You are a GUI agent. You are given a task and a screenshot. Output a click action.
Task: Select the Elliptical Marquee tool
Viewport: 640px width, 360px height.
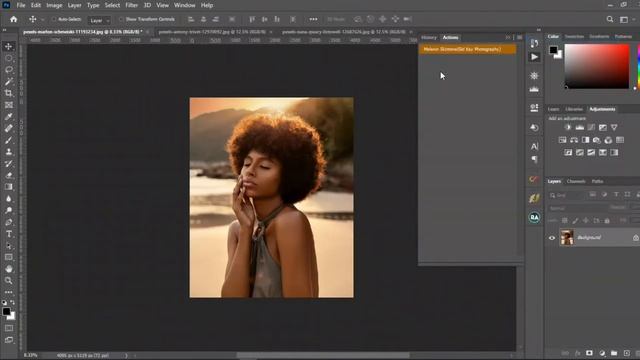point(8,58)
